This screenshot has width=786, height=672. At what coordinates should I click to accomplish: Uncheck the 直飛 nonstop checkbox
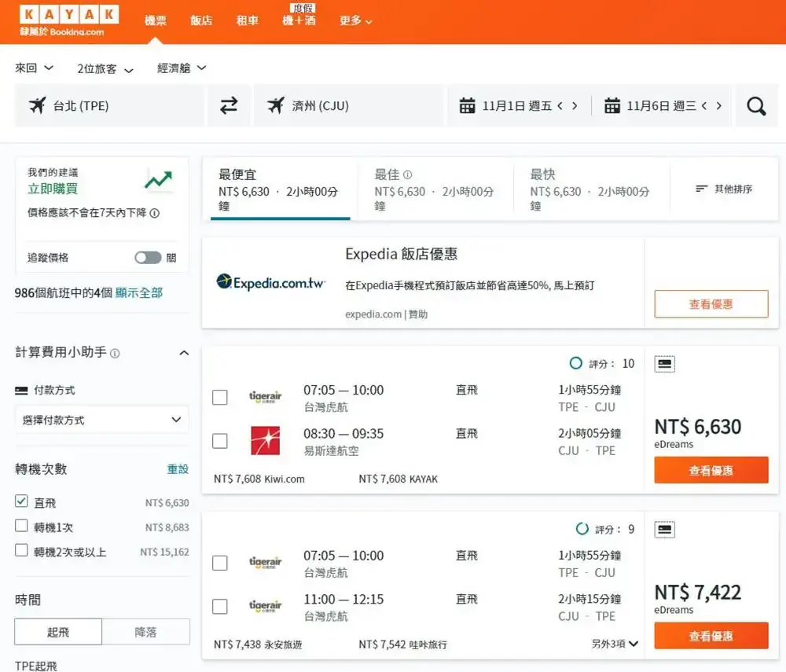click(21, 501)
